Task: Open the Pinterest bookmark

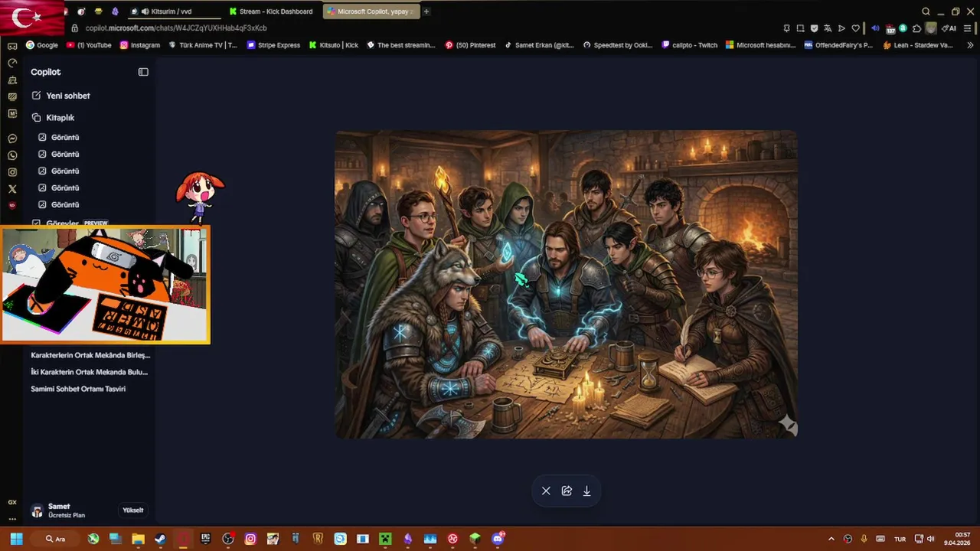Action: click(x=471, y=45)
